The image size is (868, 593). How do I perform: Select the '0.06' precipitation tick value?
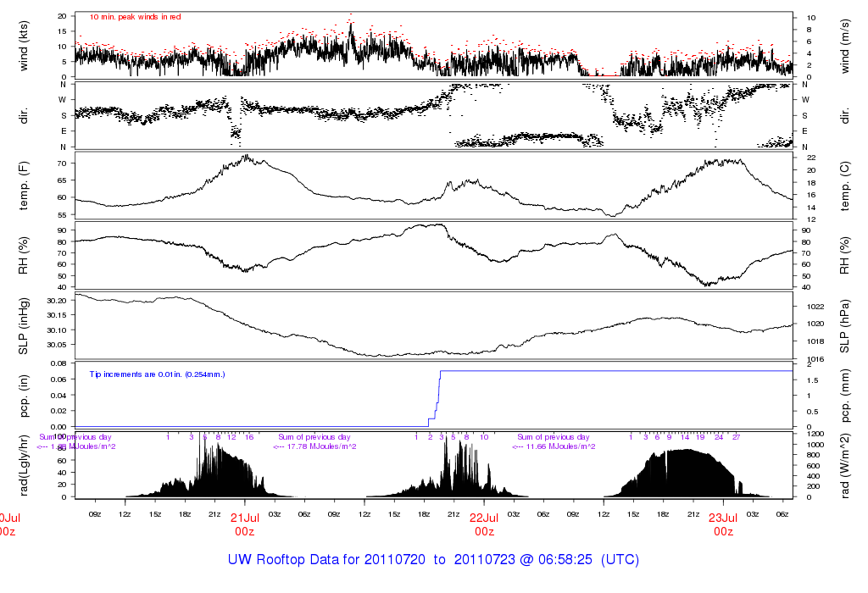58,380
